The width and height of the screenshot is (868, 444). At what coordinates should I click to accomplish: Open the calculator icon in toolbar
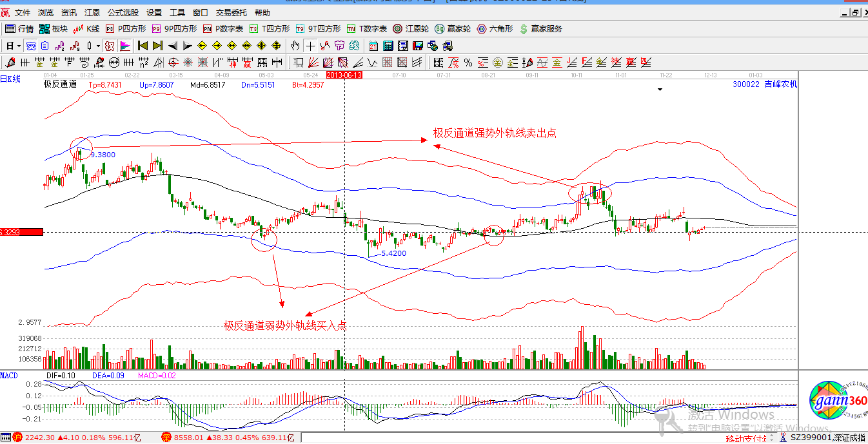pyautogui.click(x=388, y=46)
